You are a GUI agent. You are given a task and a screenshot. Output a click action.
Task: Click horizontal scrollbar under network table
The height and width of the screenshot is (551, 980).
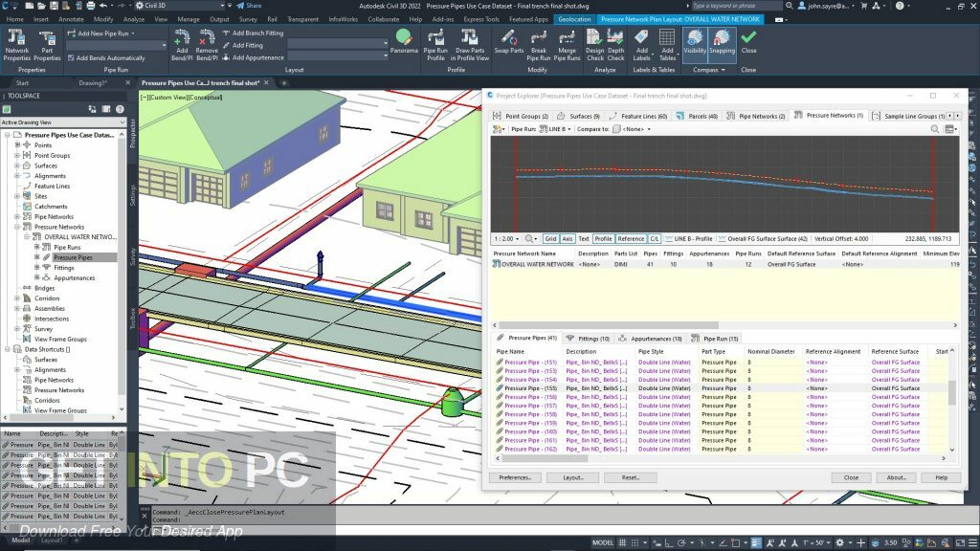point(608,325)
